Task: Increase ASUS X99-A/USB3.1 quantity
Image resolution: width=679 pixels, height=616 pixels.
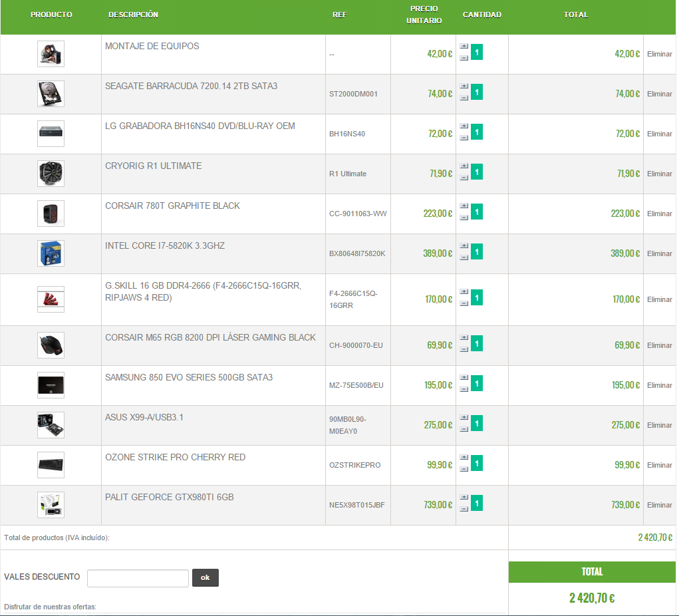Action: click(x=464, y=416)
